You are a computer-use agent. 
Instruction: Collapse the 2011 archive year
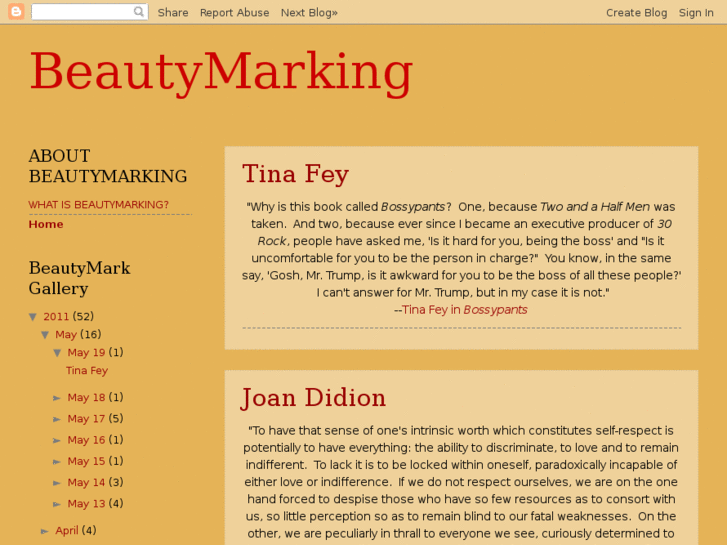(33, 317)
